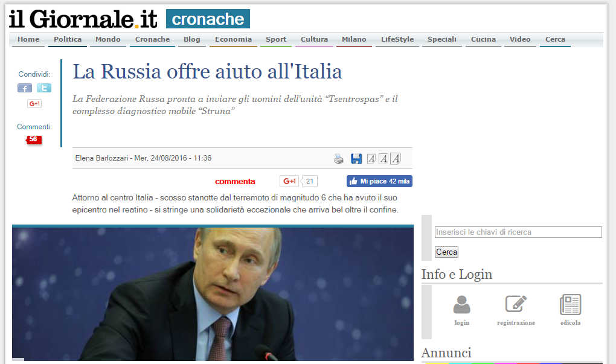Save article using floppy disk icon
Image resolution: width=616 pixels, height=364 pixels.
tap(356, 159)
